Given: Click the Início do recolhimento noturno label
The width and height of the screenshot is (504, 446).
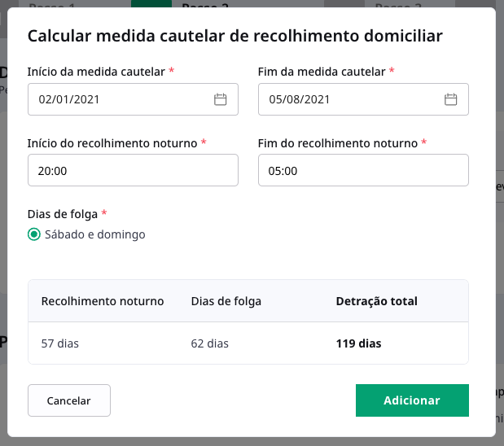Looking at the screenshot, I should pyautogui.click(x=112, y=143).
